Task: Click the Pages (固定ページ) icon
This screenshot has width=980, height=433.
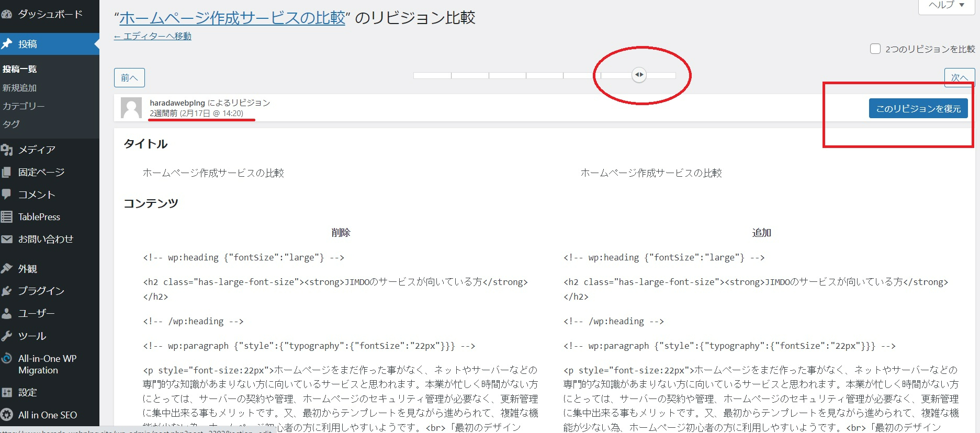Action: (x=6, y=173)
